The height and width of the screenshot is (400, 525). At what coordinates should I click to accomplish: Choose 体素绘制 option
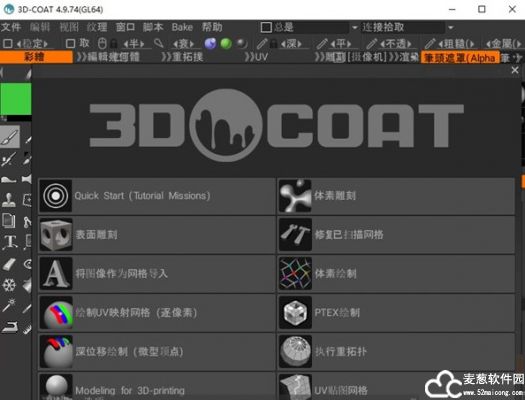point(396,274)
